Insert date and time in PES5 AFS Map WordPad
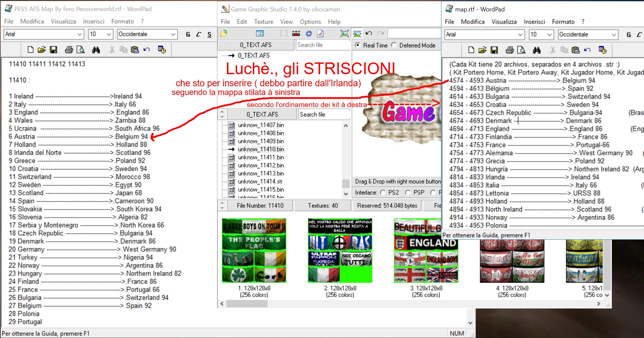This screenshot has height=338, width=644. (162, 50)
